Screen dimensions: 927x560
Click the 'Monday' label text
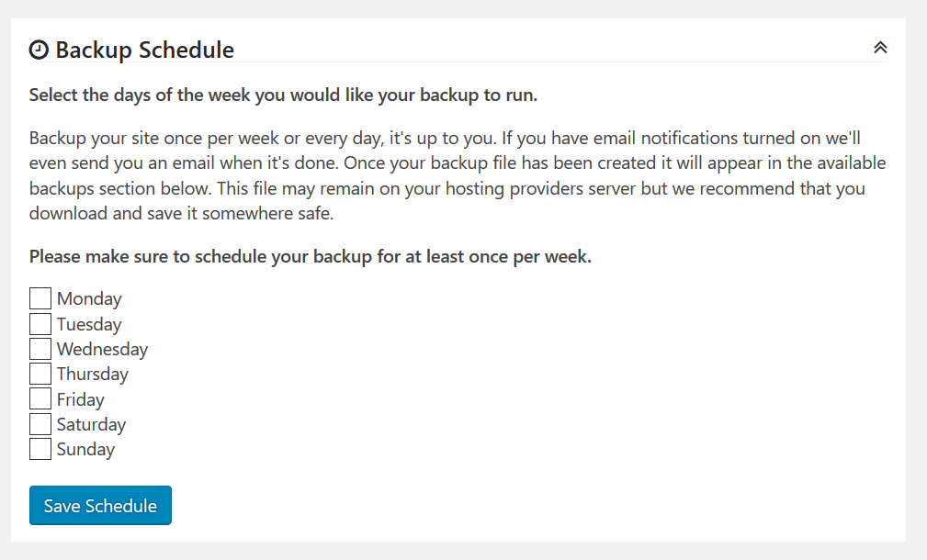(x=89, y=298)
